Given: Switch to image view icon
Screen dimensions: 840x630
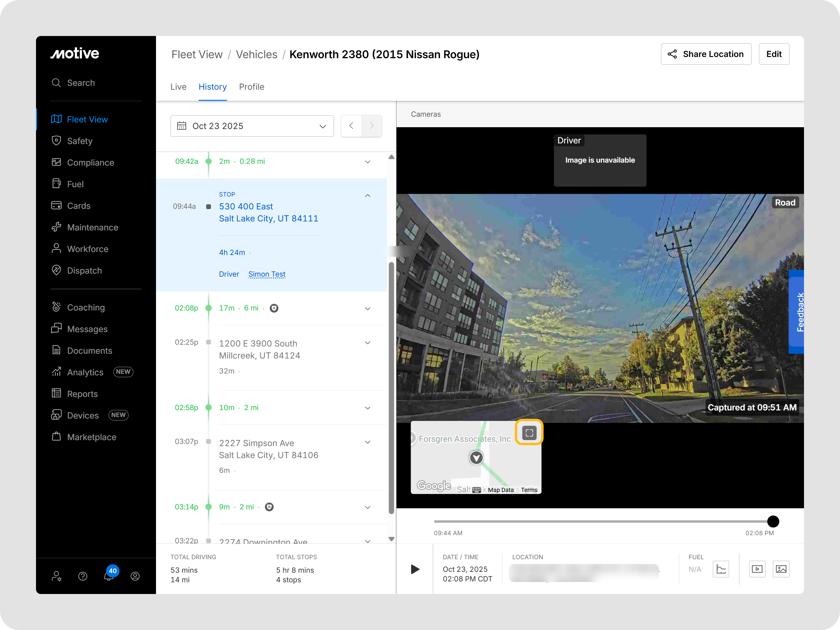Looking at the screenshot, I should click(x=781, y=568).
